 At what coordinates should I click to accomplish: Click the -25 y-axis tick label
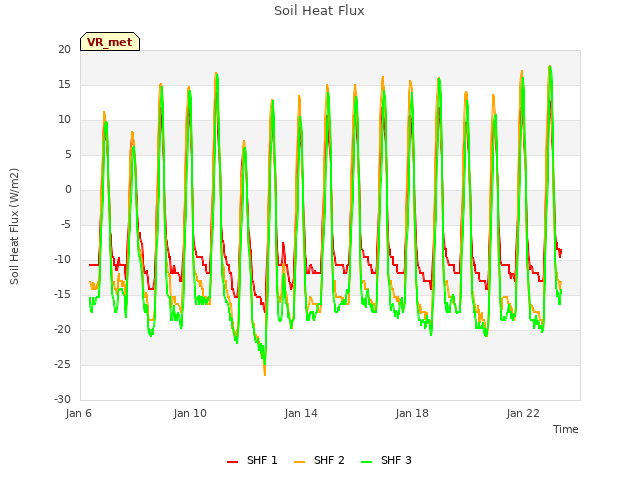[62, 364]
